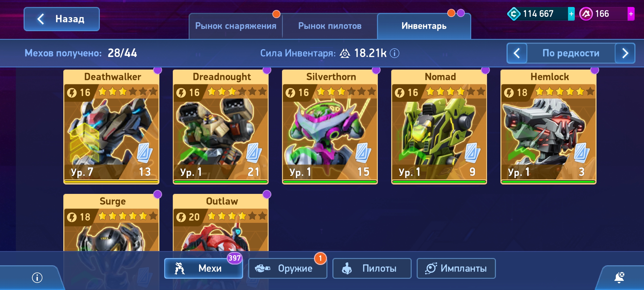Switch to Рынок снаряжения tab
Viewport: 644px width, 290px height.
click(236, 26)
